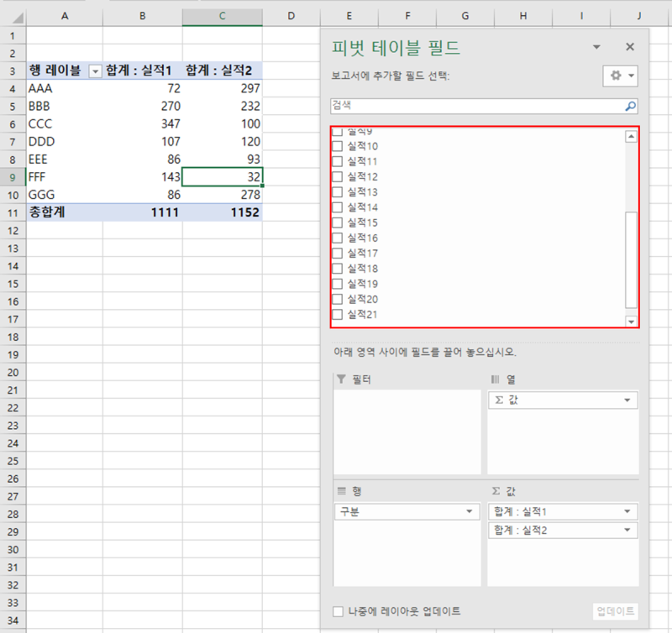The height and width of the screenshot is (633, 672).
Task: Select row 11 header
Action: (13, 212)
